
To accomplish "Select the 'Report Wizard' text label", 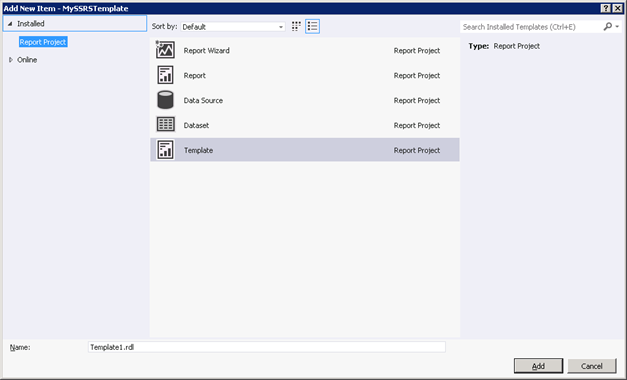I will [206, 50].
